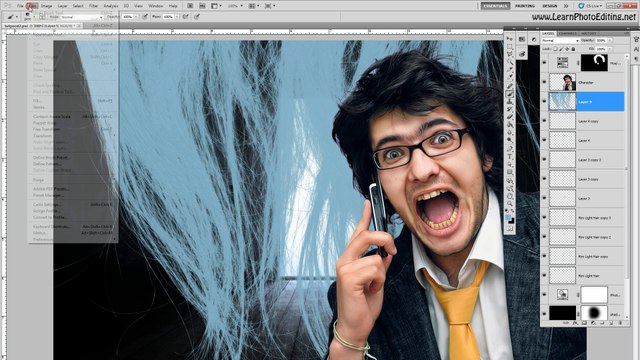Open the layer Opacity slider arrow
Image resolution: width=640 pixels, height=360 pixels.
[x=610, y=41]
